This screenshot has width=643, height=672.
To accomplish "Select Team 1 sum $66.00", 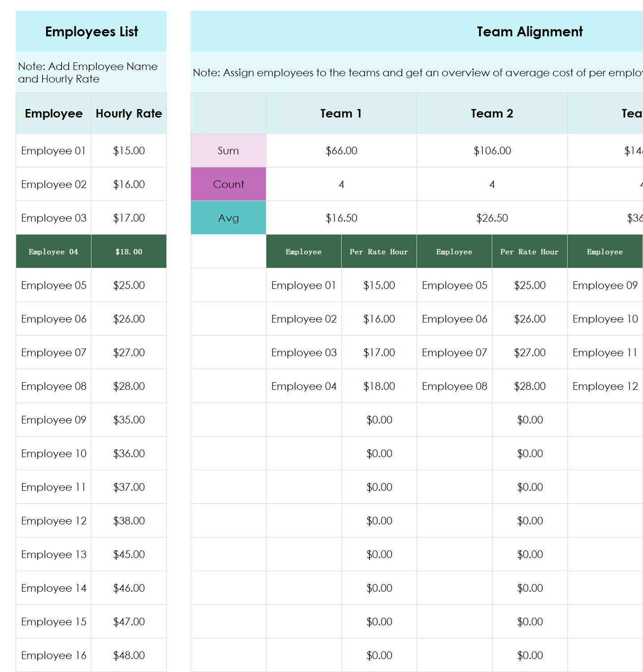I will (341, 150).
